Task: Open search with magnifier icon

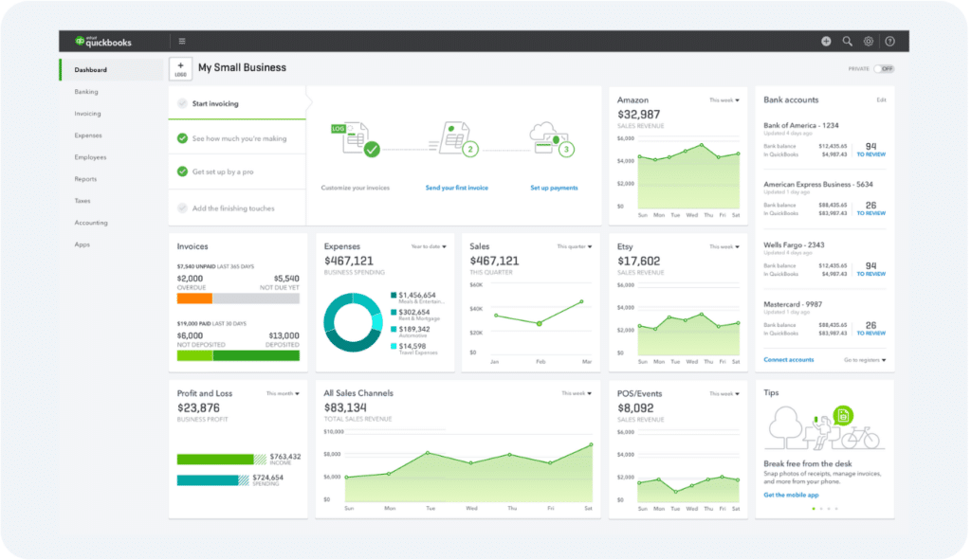Action: pyautogui.click(x=847, y=42)
